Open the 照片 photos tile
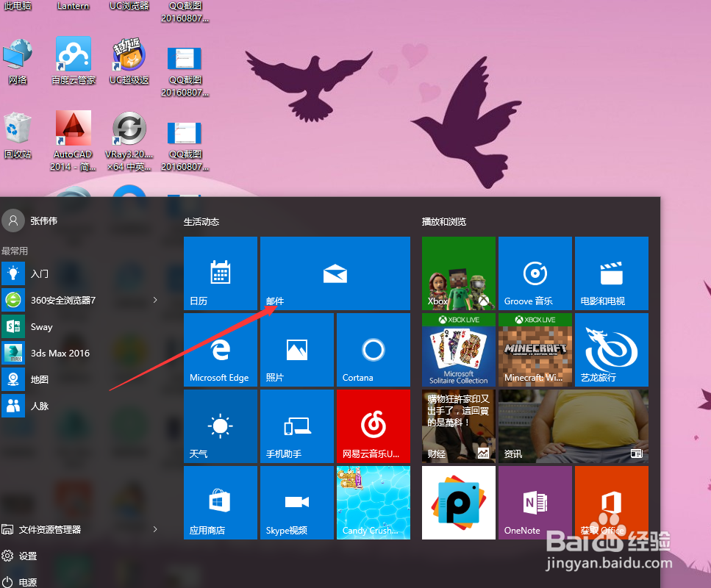Viewport: 711px width, 588px height. (x=297, y=350)
